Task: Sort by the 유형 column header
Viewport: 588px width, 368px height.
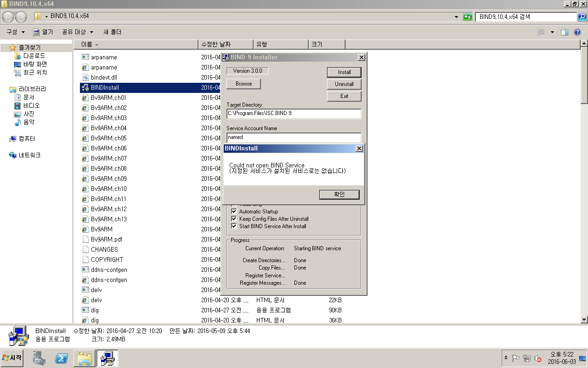Action: [x=281, y=44]
